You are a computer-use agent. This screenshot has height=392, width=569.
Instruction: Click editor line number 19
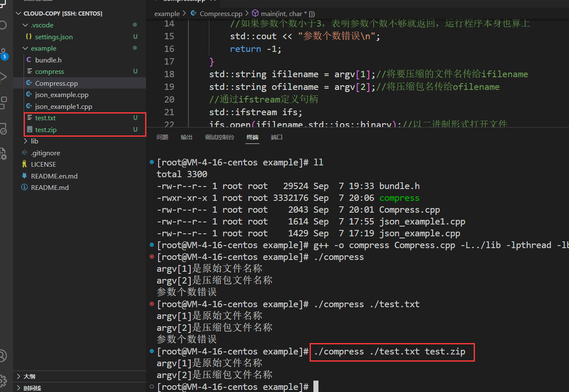click(169, 87)
